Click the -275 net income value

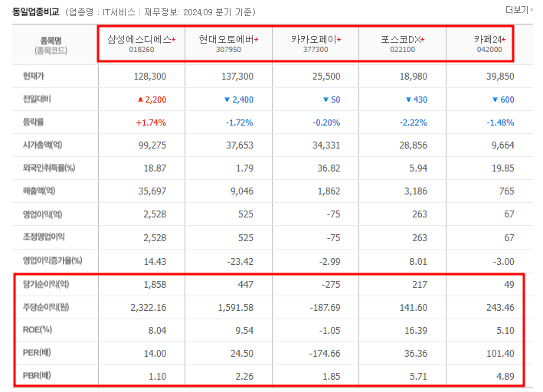(331, 285)
